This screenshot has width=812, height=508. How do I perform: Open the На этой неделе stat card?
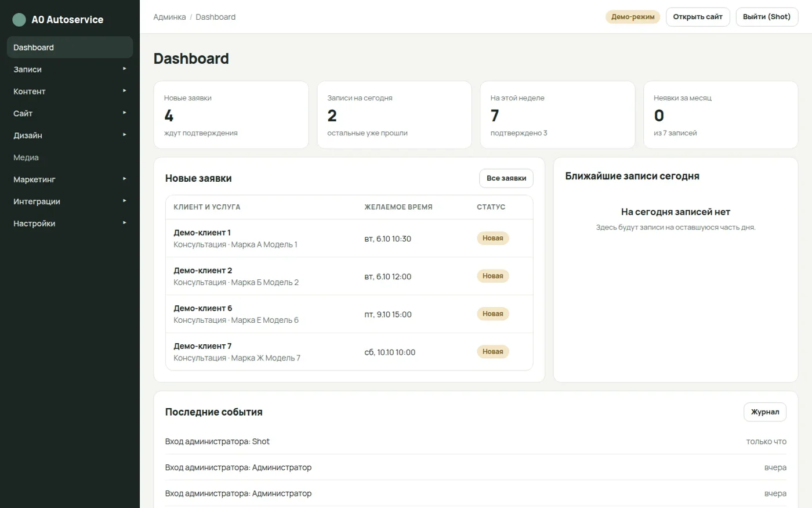(x=557, y=115)
